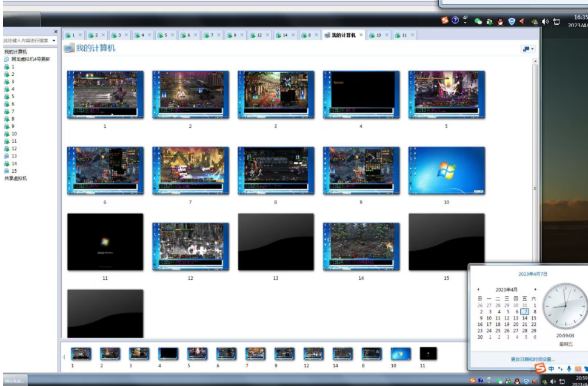The height and width of the screenshot is (386, 588).
Task: Click the left arrow of the thumbnail strip
Action: [64, 357]
